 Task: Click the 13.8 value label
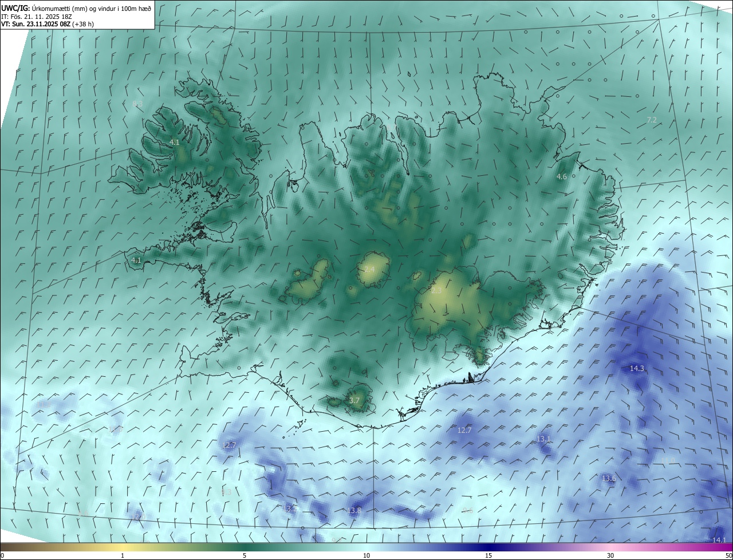(354, 510)
